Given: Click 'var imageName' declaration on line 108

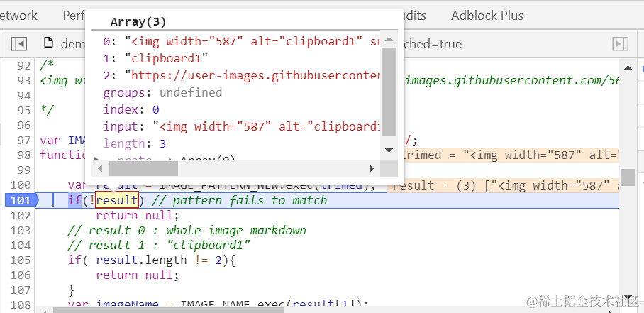Looking at the screenshot, I should pyautogui.click(x=113, y=304).
